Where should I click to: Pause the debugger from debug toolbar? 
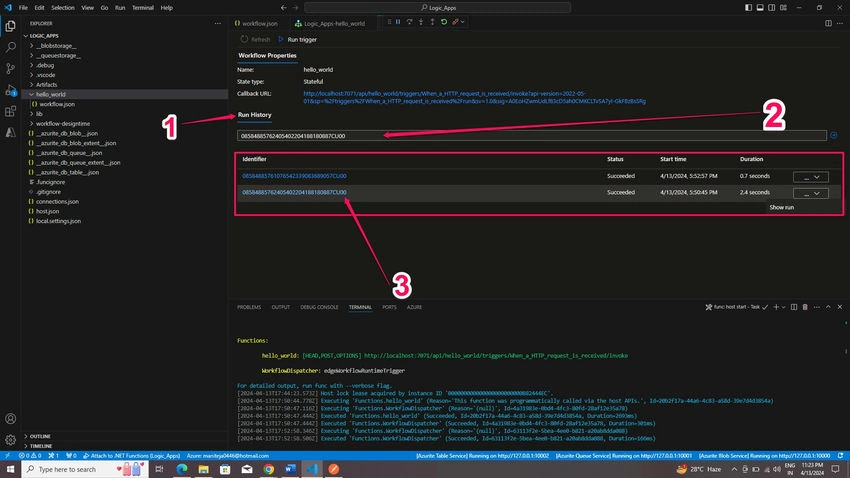point(398,22)
